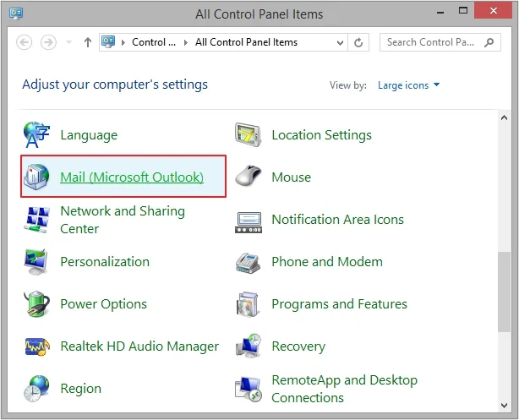Click the Realtek HD Audio Manager icon
The image size is (519, 420).
pos(37,346)
